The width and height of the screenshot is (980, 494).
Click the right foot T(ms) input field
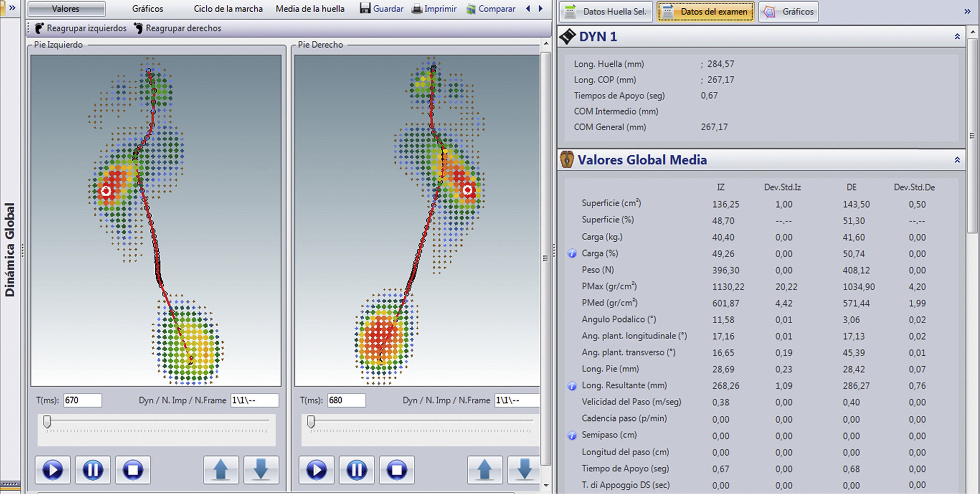click(346, 400)
